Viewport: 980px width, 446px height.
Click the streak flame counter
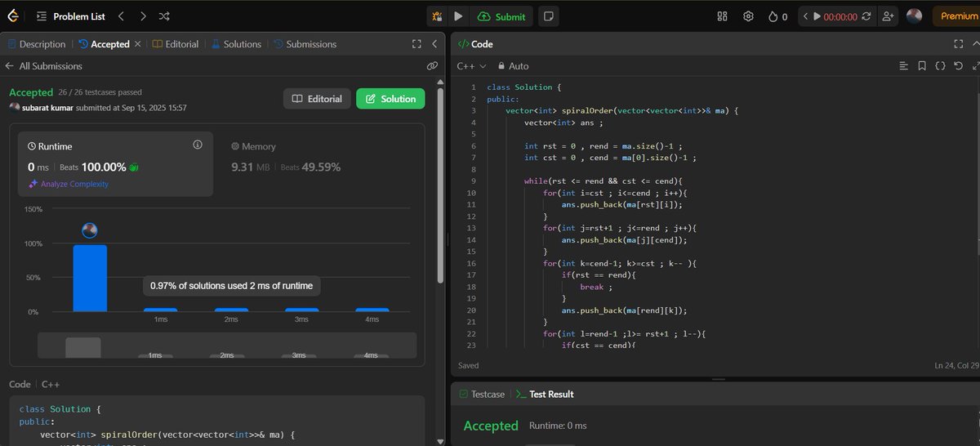778,16
